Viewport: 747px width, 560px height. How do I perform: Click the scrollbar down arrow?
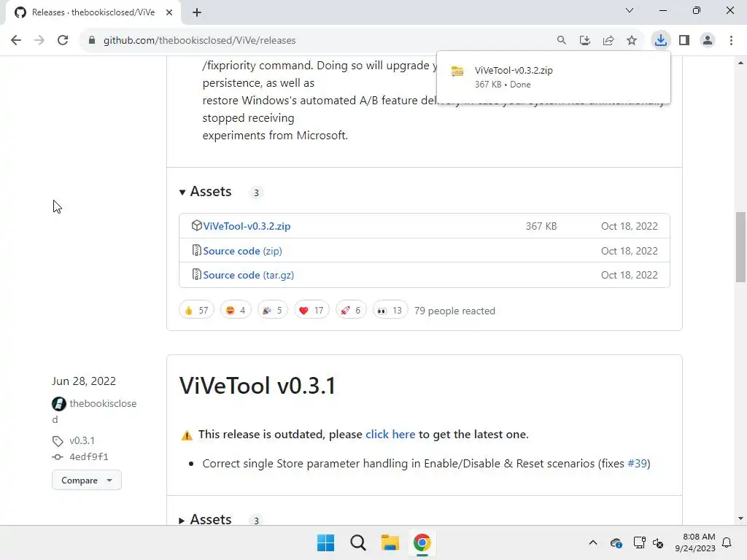tap(740, 518)
